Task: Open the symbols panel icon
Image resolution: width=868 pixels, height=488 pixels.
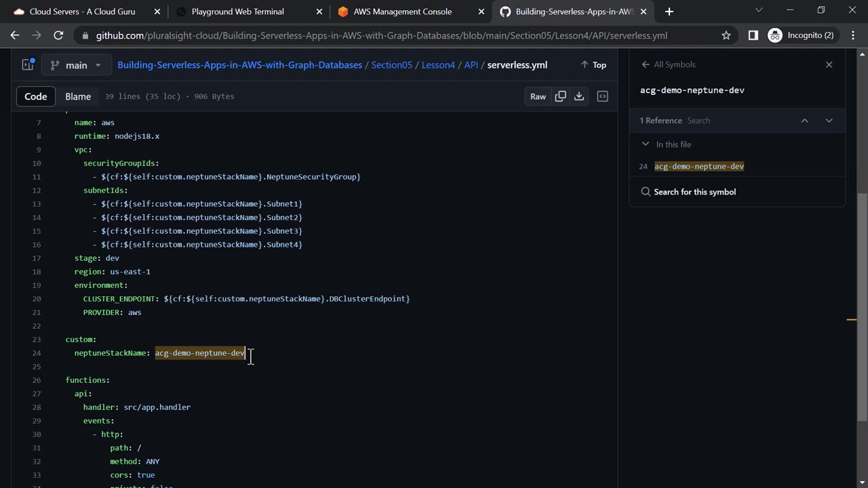Action: click(602, 96)
